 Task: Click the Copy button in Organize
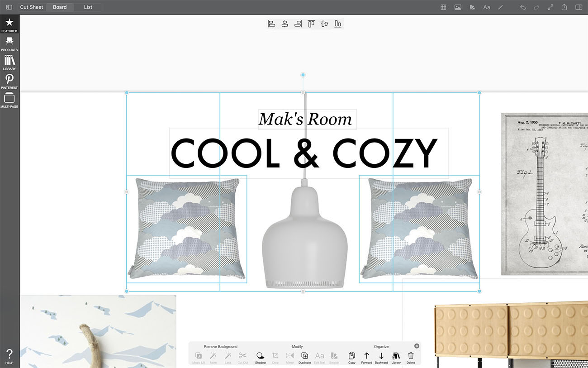tap(351, 357)
